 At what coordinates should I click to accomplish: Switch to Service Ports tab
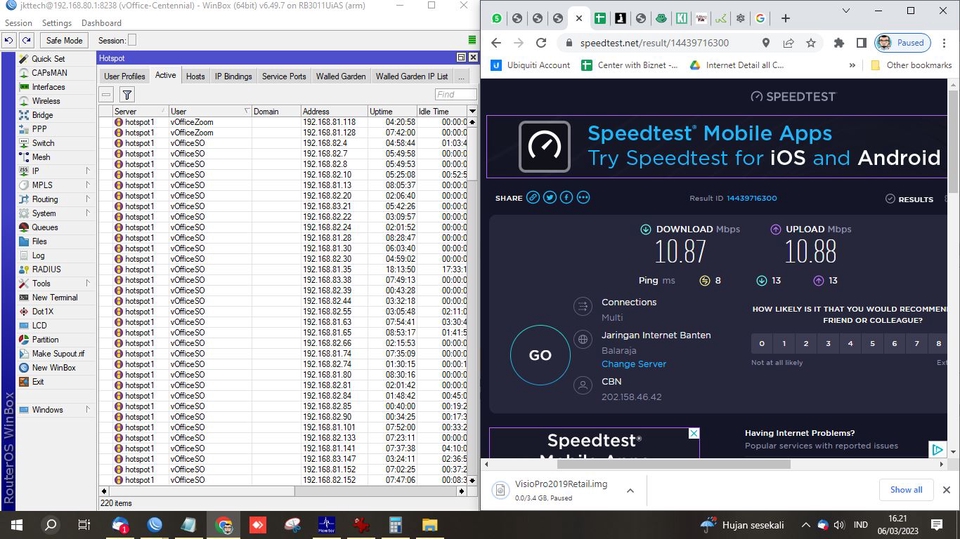click(x=284, y=77)
